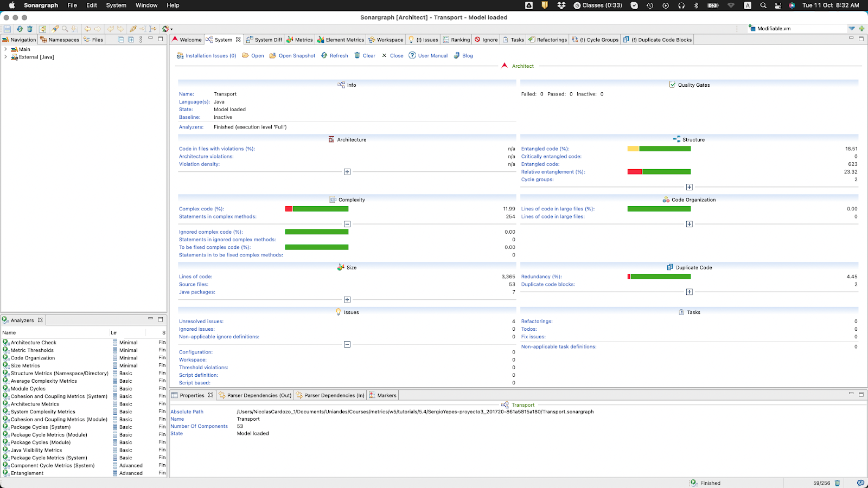Open the Workspace tab
This screenshot has width=868, height=488.
click(386, 40)
